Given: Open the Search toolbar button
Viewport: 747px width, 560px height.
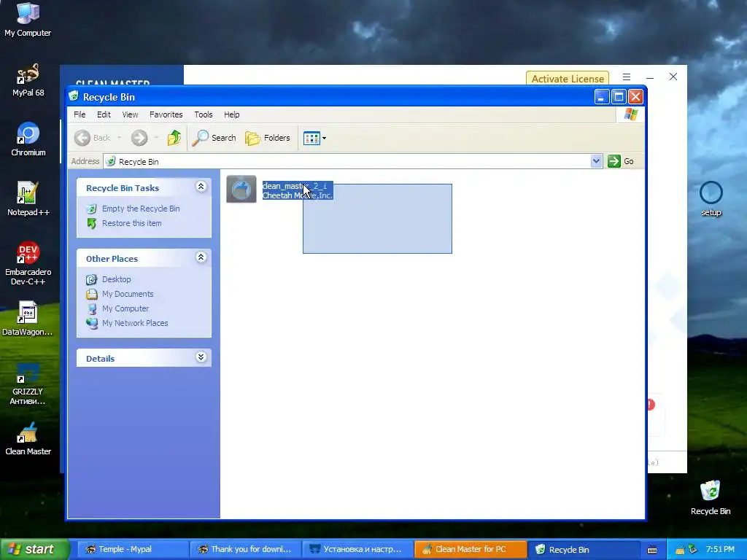Looking at the screenshot, I should tap(214, 138).
